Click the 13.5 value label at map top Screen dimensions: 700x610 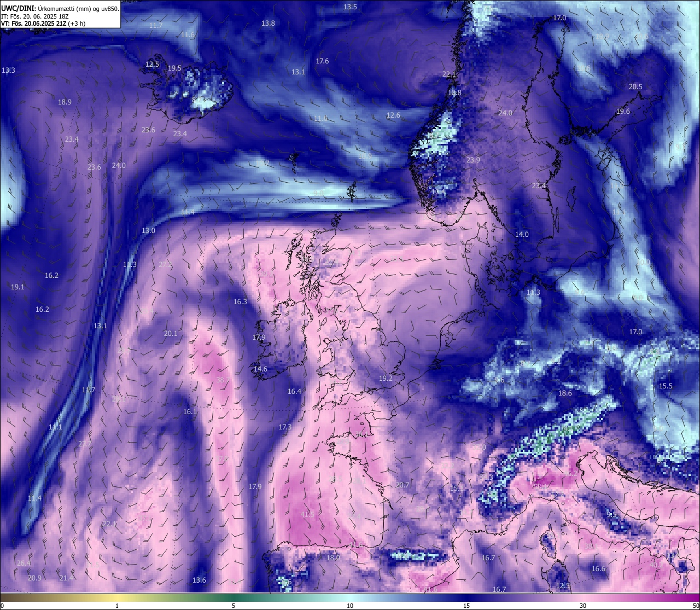click(350, 7)
